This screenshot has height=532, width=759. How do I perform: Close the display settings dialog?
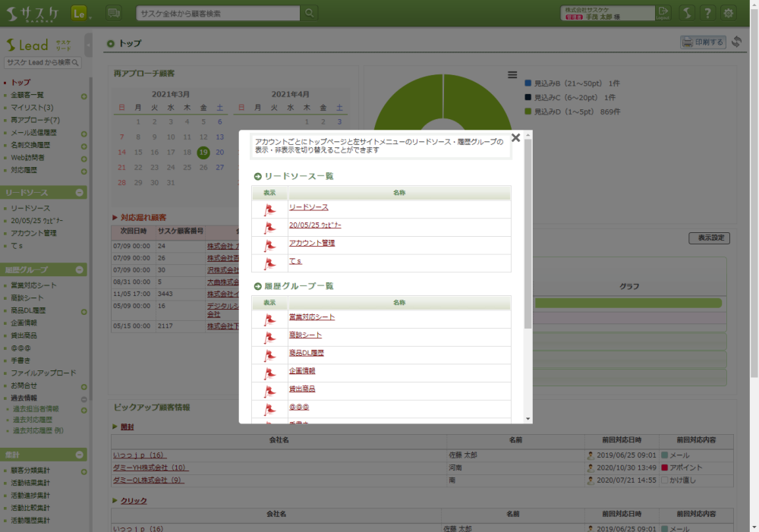(x=515, y=138)
